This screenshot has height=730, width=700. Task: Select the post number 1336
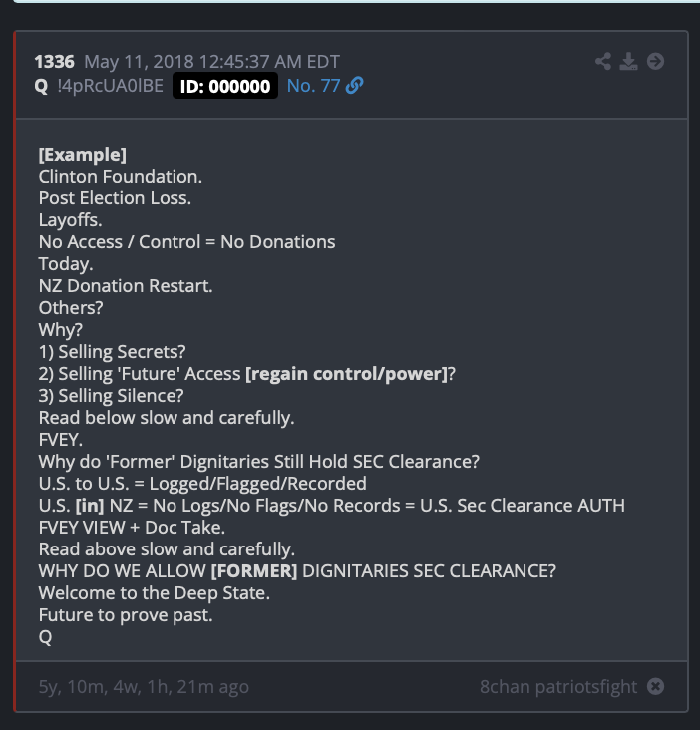coord(55,62)
